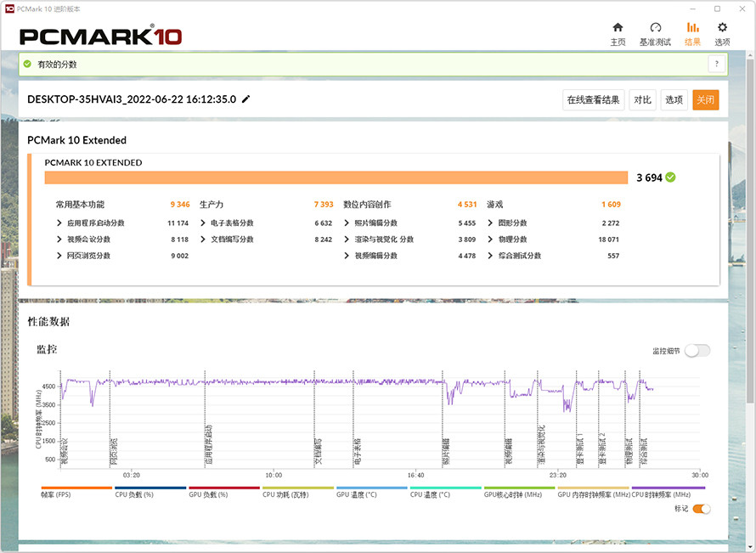The height and width of the screenshot is (553, 756).
Task: Select the GPU 温度 (°C) legend item
Action: tap(372, 492)
